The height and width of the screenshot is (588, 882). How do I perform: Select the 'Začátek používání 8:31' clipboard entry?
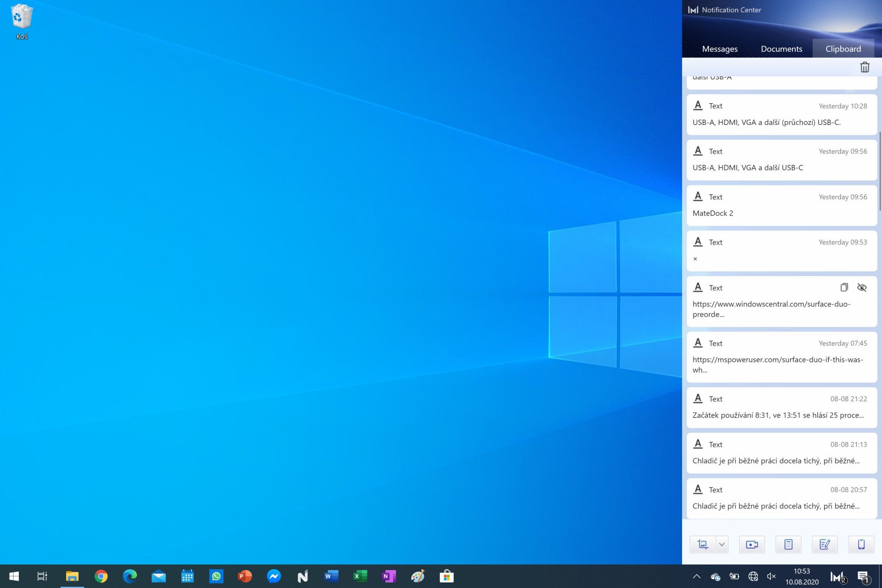pos(782,407)
